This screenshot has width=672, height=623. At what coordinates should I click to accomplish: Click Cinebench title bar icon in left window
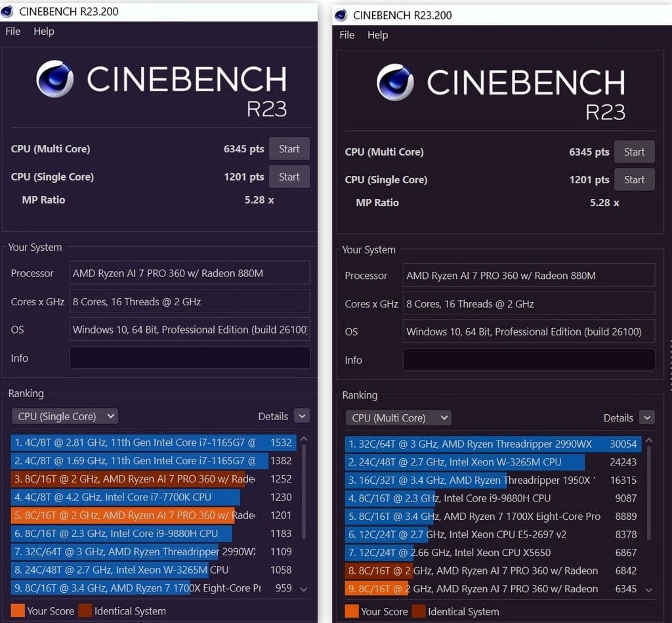(7, 12)
